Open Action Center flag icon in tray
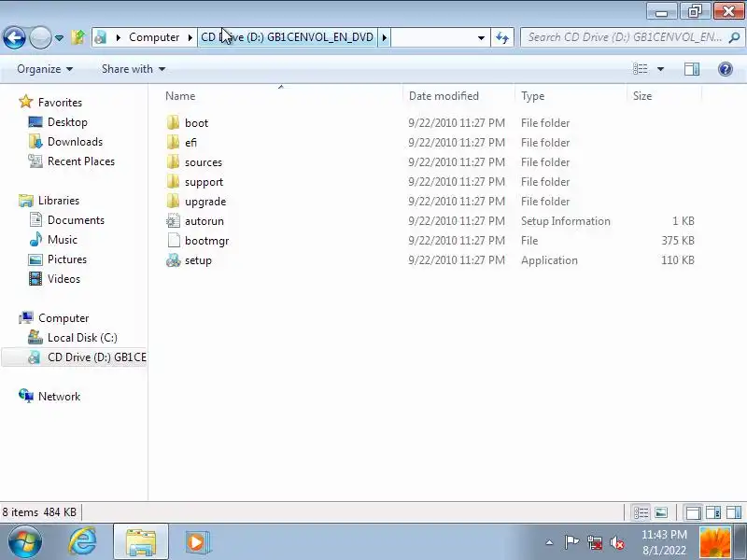This screenshot has height=560, width=747. point(571,542)
